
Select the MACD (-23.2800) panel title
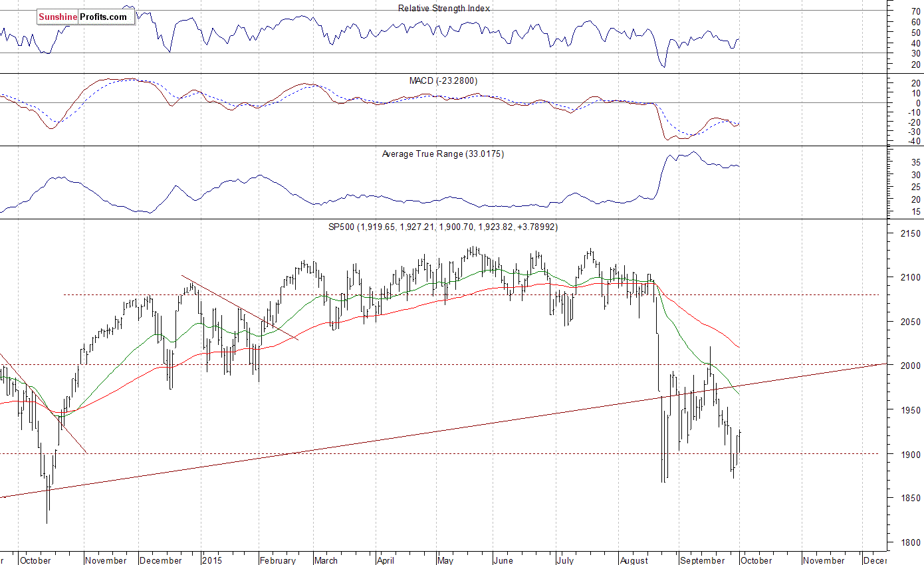[x=443, y=80]
